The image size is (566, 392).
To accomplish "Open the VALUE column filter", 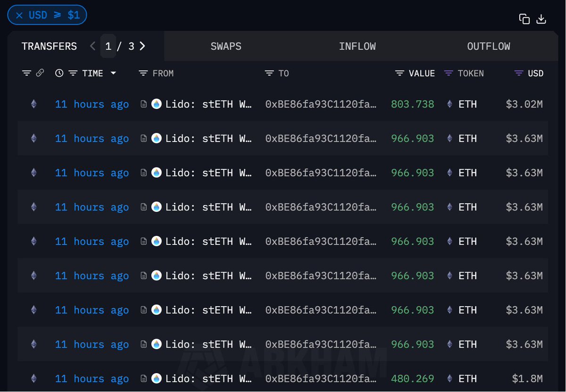I will click(x=400, y=73).
